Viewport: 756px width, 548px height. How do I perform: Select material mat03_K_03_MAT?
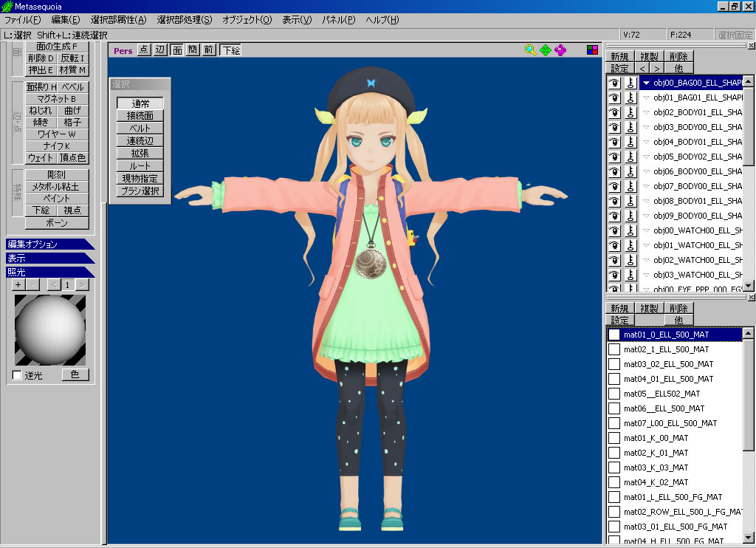point(675,467)
